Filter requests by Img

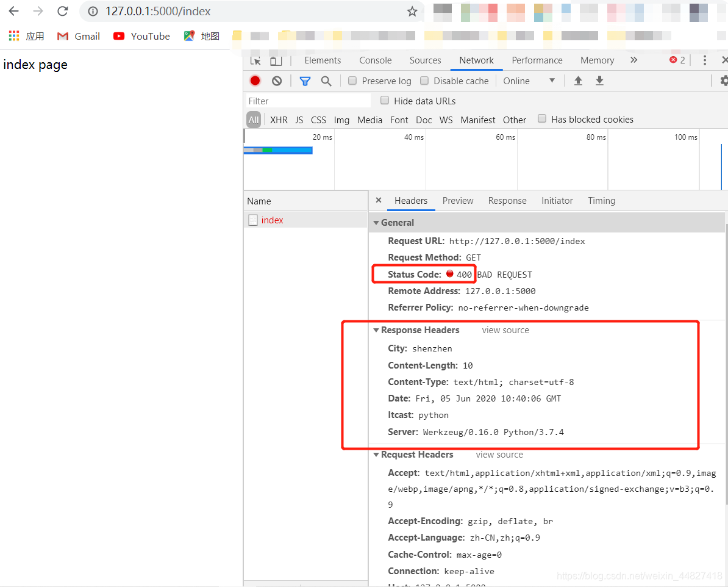341,120
